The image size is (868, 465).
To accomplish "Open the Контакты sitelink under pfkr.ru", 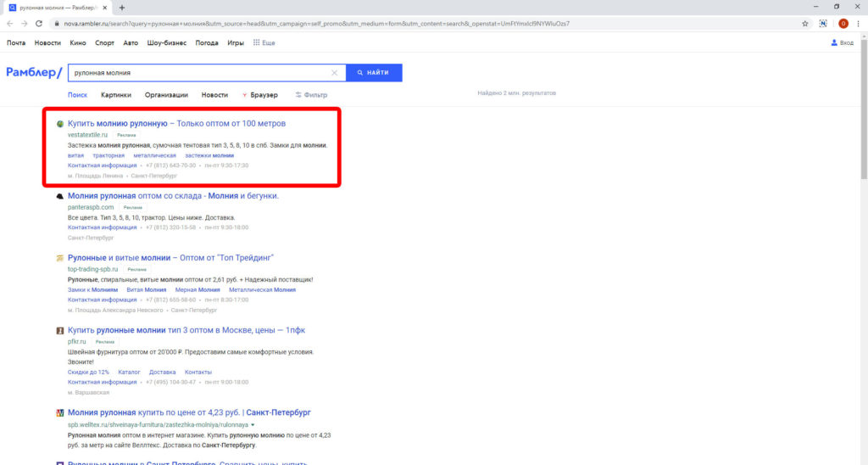I will [x=198, y=373].
